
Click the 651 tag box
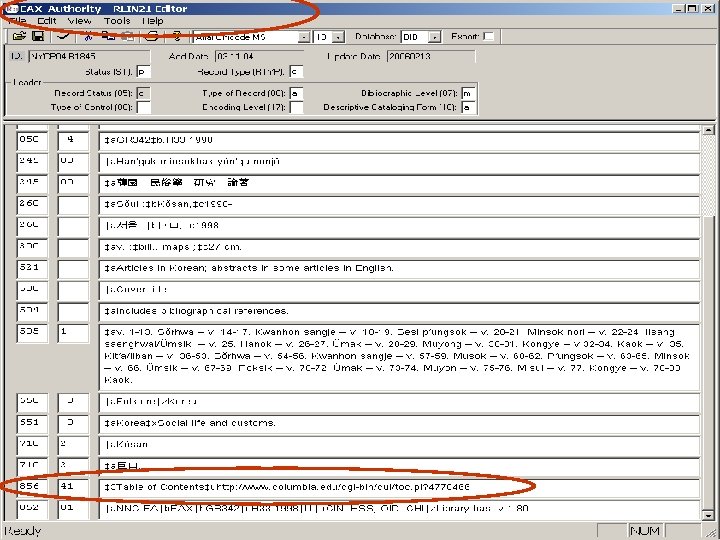click(32, 424)
